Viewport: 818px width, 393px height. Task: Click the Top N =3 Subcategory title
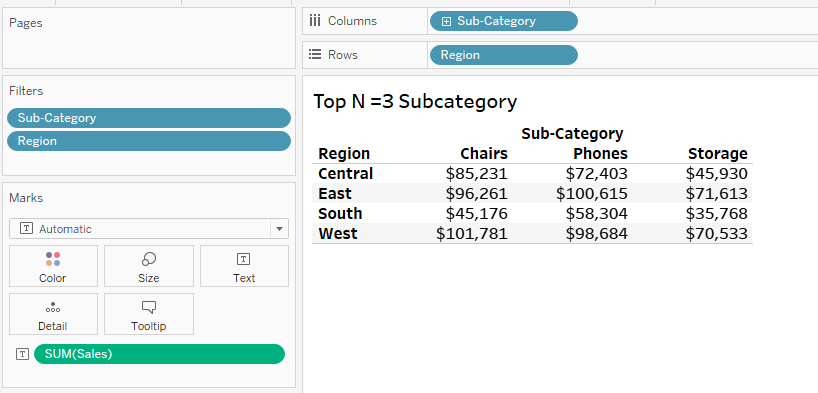coord(415,101)
